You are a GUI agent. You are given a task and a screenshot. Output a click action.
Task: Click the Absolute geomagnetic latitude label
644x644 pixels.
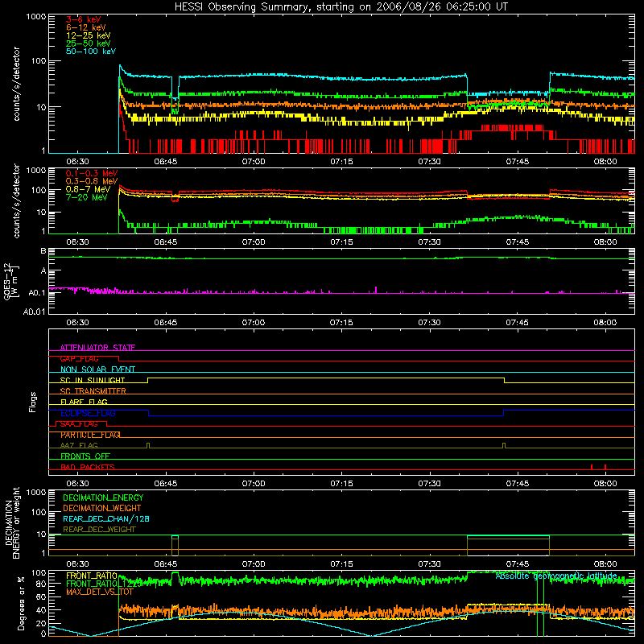point(556,576)
